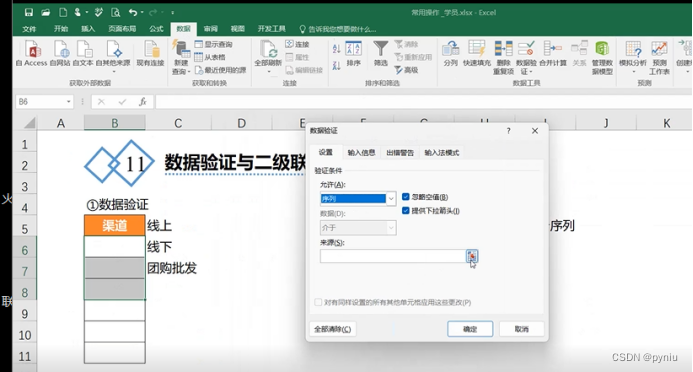Screen dimensions: 693x372
Task: Check the 对有同样设置的所有其他单元格应用这些更改 box
Action: click(318, 302)
